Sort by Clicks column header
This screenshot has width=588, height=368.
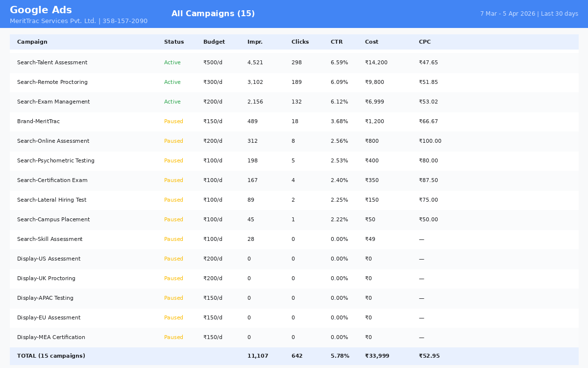click(x=300, y=42)
